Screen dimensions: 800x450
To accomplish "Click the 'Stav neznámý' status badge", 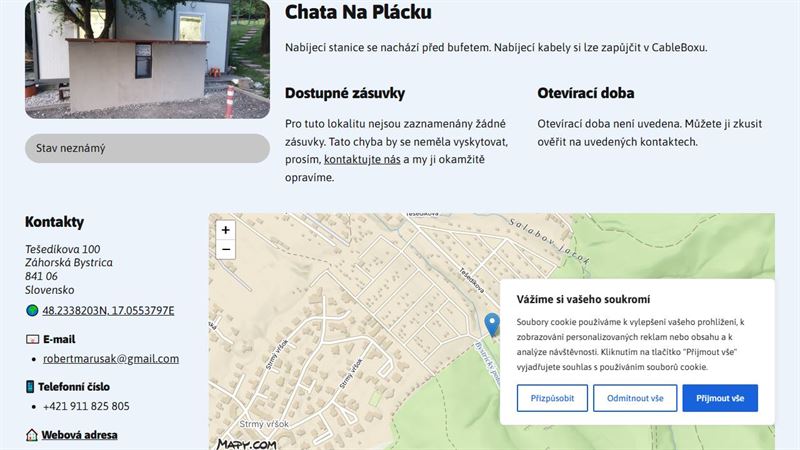I will [x=147, y=148].
